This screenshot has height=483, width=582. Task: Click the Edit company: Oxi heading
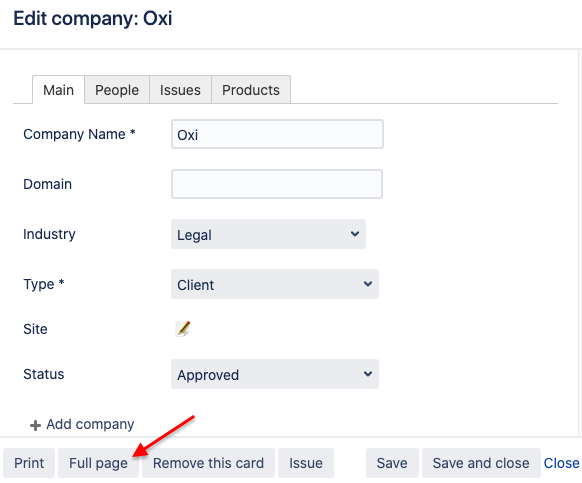click(93, 19)
